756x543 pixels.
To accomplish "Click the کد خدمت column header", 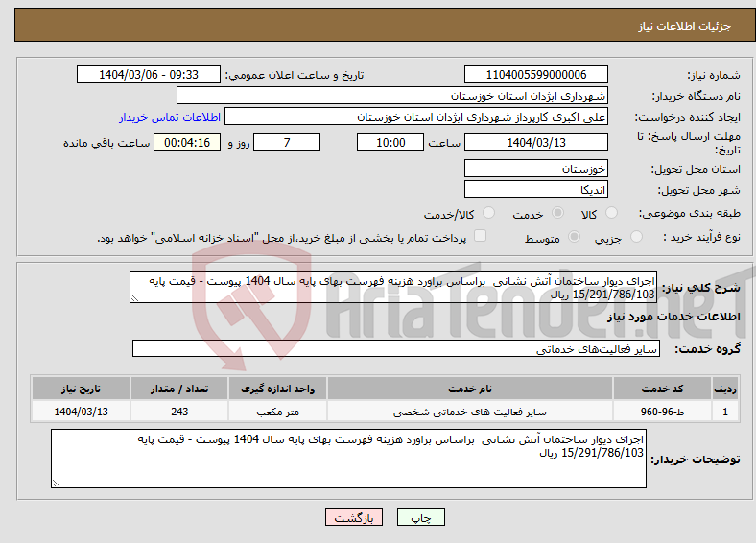I will [x=663, y=389].
